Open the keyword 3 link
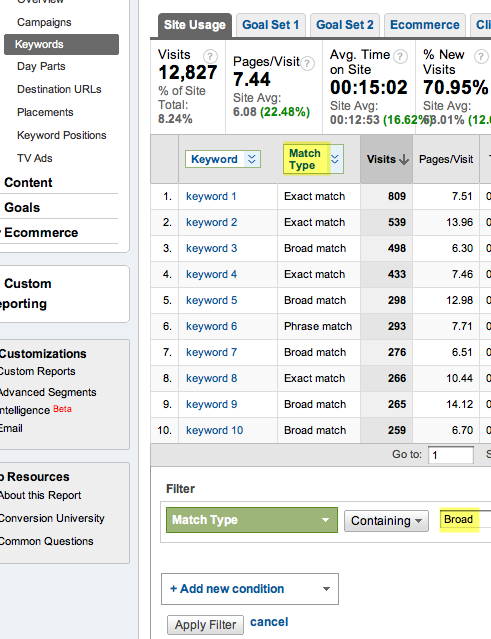Image resolution: width=491 pixels, height=639 pixels. tap(211, 248)
